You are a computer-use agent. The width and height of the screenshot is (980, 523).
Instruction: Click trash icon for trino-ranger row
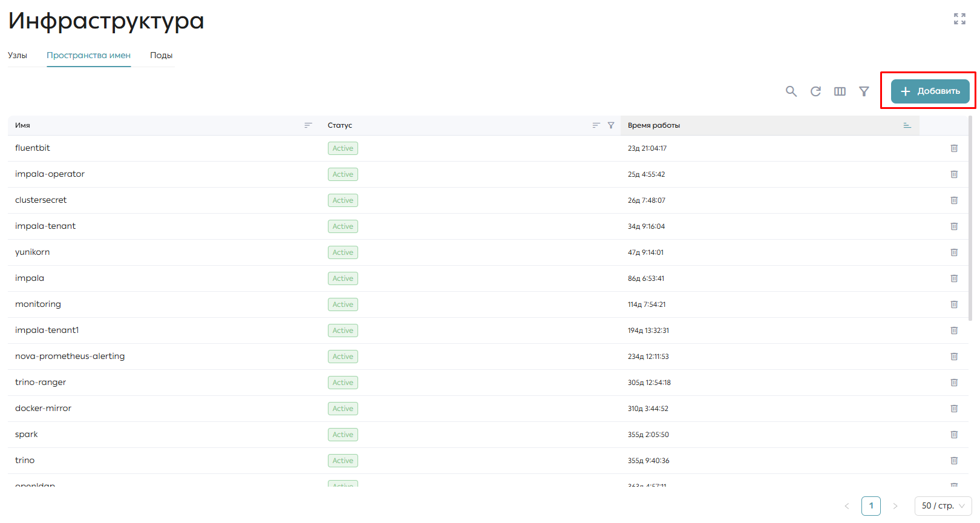(x=954, y=383)
